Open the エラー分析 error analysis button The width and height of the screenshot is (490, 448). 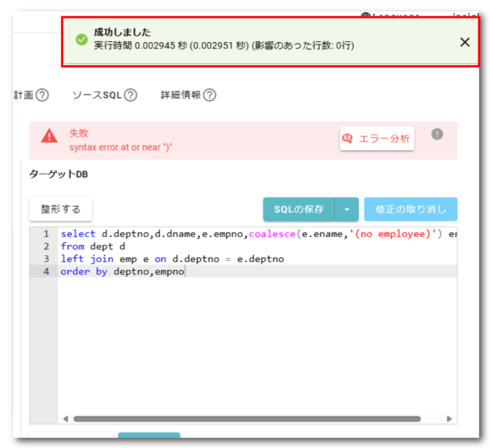tap(377, 138)
